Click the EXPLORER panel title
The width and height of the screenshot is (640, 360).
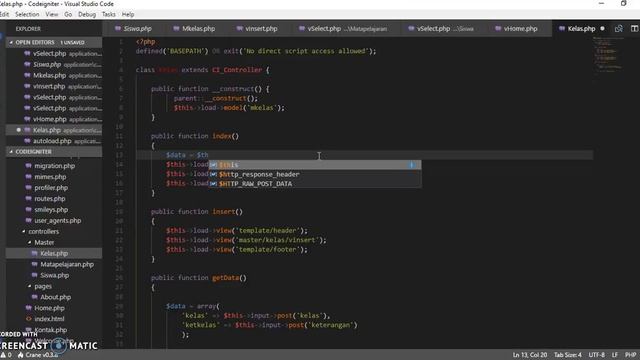coord(28,29)
